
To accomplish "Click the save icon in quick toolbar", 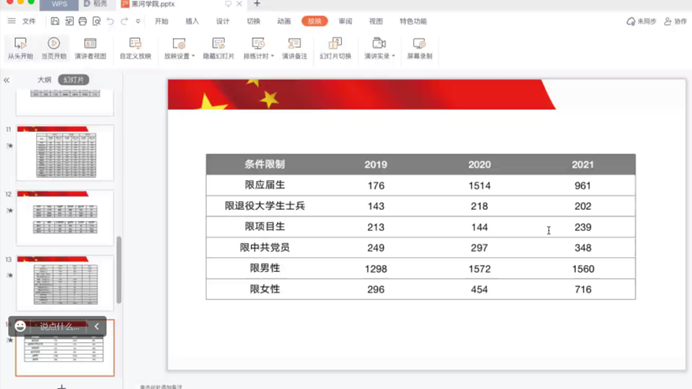I will coord(55,21).
